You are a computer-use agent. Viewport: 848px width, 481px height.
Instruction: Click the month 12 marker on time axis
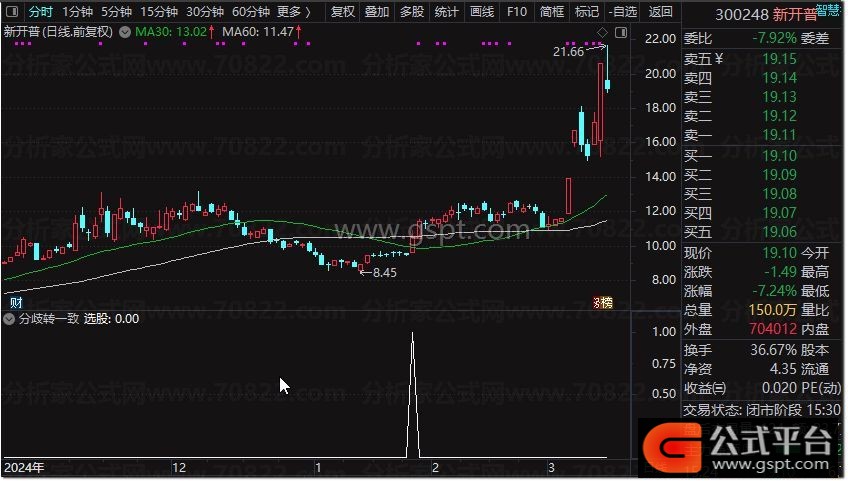tap(179, 467)
